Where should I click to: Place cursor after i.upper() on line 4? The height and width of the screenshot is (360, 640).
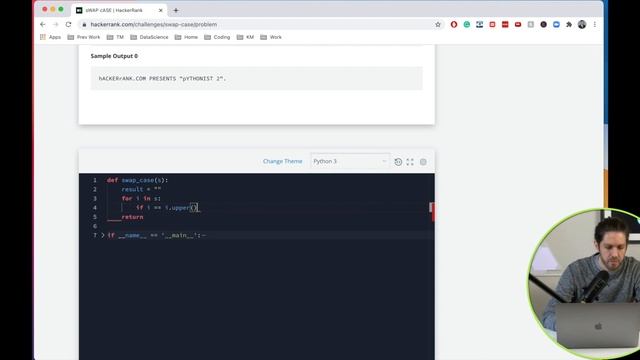199,208
